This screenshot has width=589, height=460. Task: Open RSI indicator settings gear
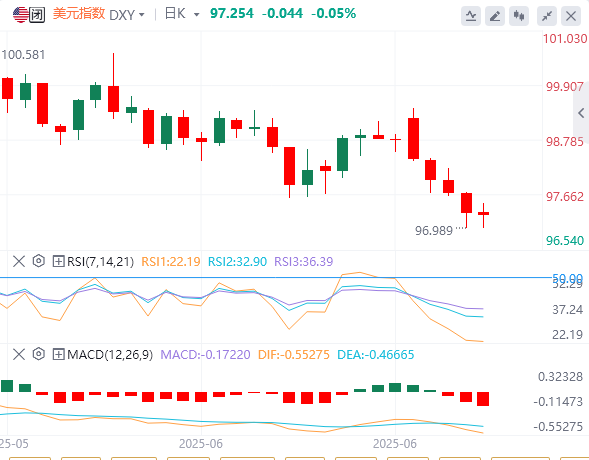click(x=39, y=261)
